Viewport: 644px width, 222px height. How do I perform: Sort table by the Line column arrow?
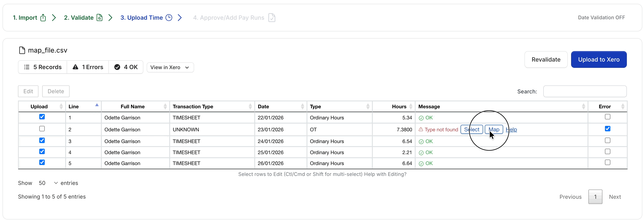coord(97,105)
